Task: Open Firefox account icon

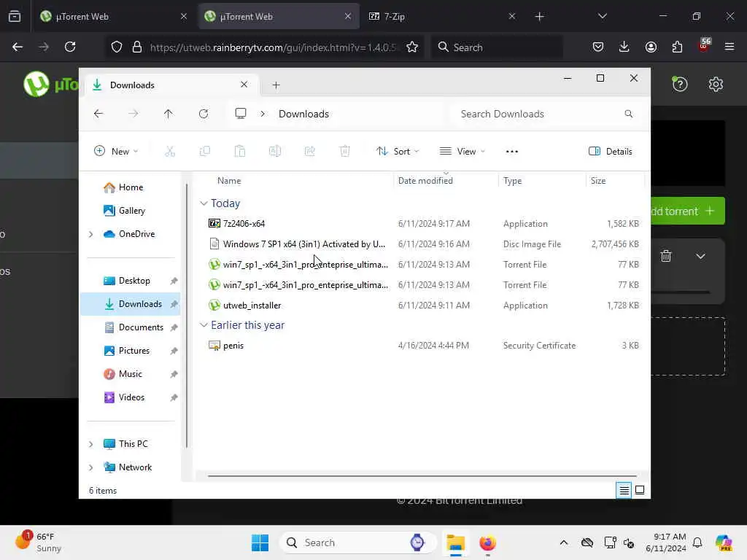Action: [x=651, y=47]
